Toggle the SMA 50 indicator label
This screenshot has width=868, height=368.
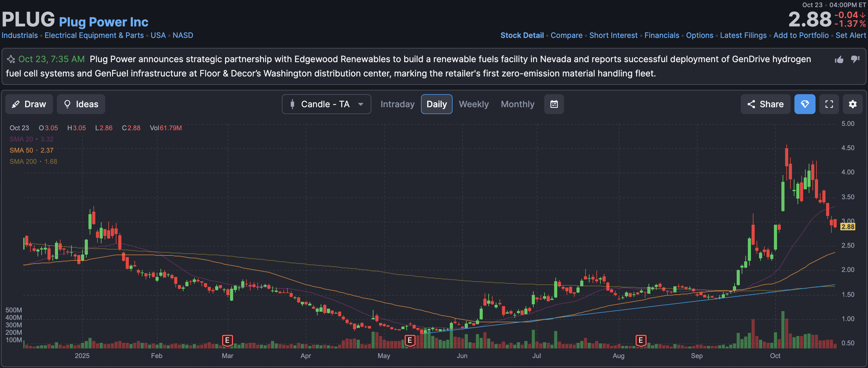coord(21,150)
